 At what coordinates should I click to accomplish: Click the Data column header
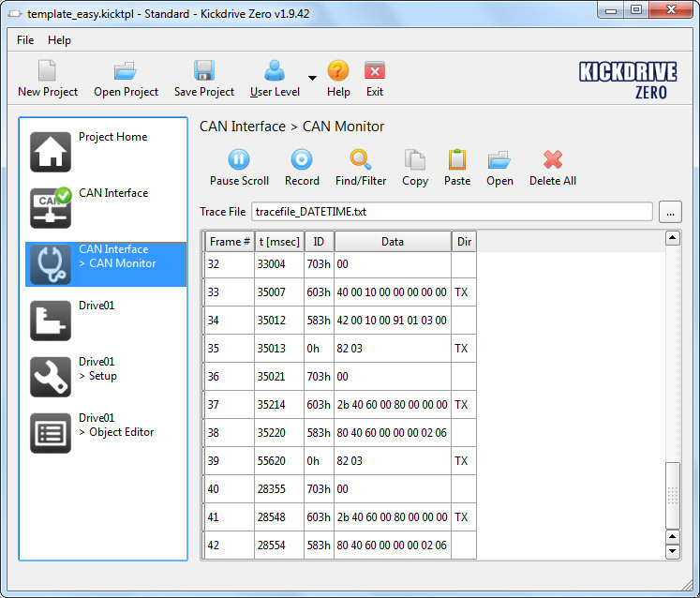coord(393,242)
